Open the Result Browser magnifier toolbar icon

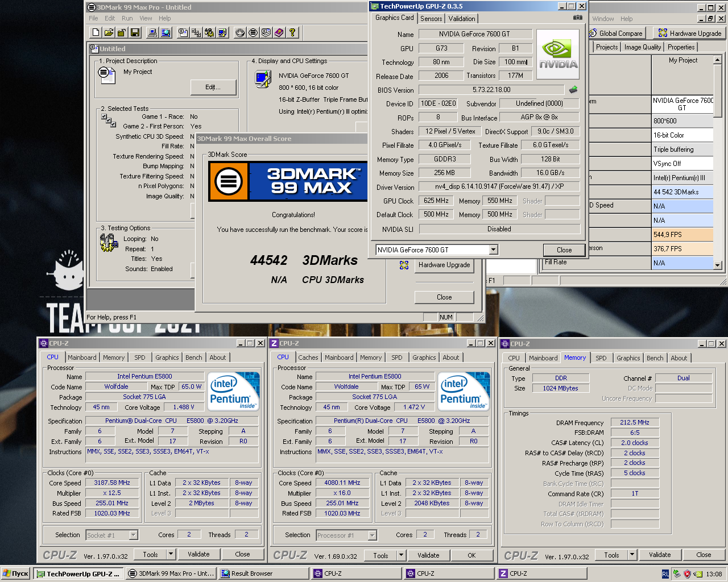[166, 33]
